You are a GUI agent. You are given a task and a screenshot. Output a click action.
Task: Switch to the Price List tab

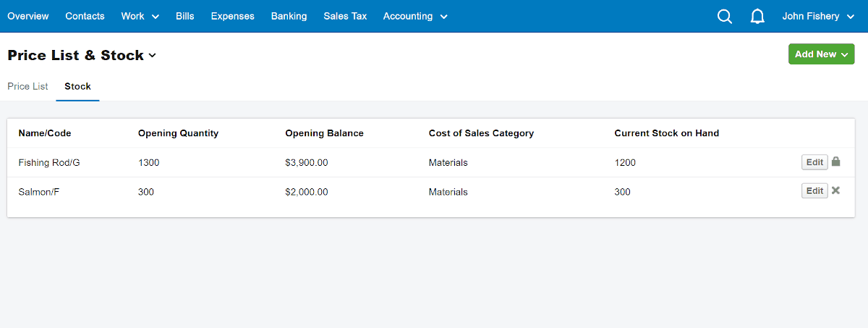pyautogui.click(x=27, y=86)
